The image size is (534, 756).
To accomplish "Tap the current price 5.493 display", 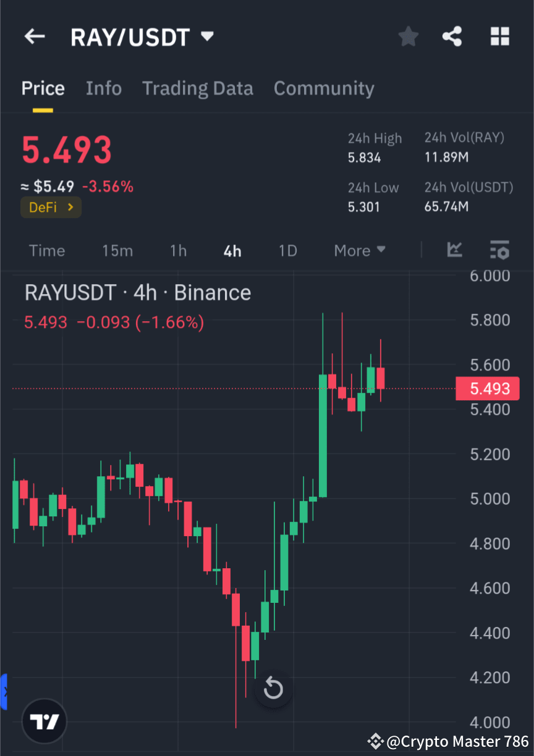I will click(x=67, y=150).
